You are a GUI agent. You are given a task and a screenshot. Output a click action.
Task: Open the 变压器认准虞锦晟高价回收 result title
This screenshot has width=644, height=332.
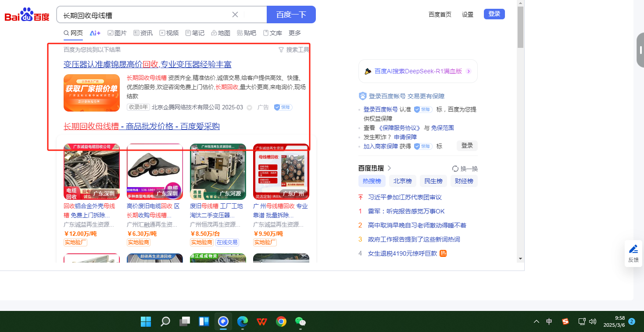147,65
